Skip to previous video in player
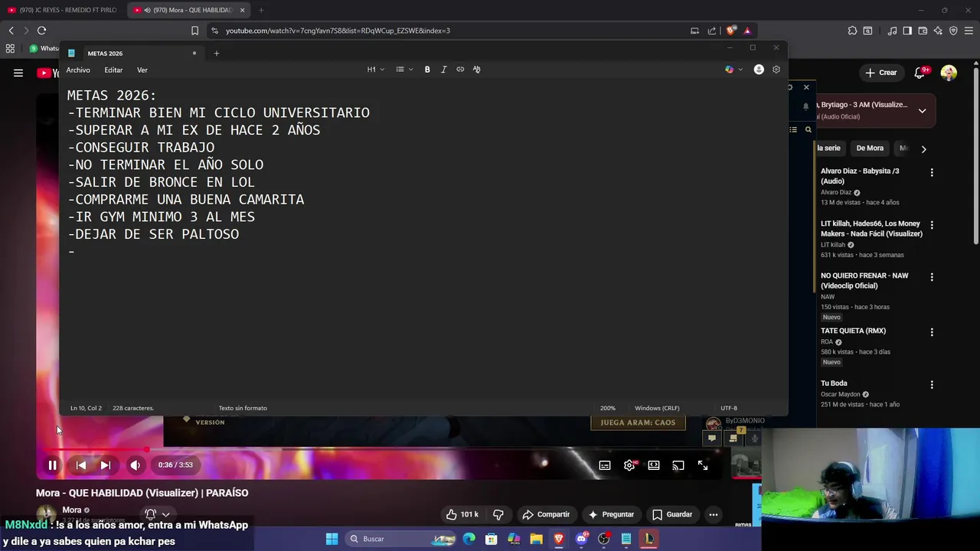Viewport: 980px width, 551px height. tap(80, 465)
